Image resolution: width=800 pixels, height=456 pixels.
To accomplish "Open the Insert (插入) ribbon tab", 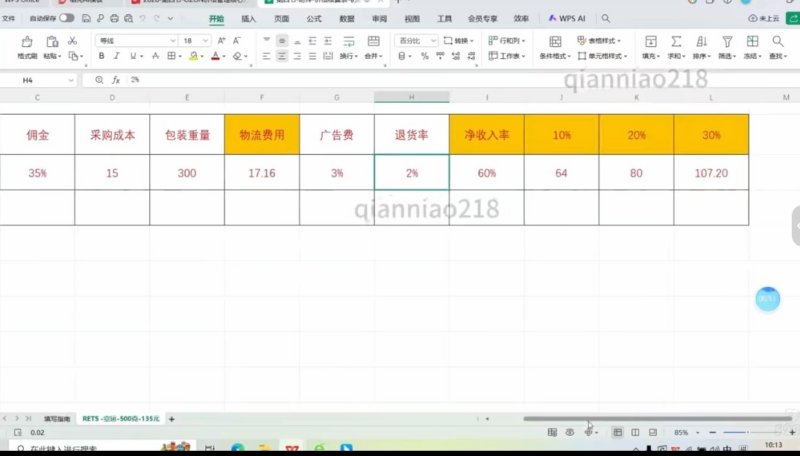I will (248, 18).
